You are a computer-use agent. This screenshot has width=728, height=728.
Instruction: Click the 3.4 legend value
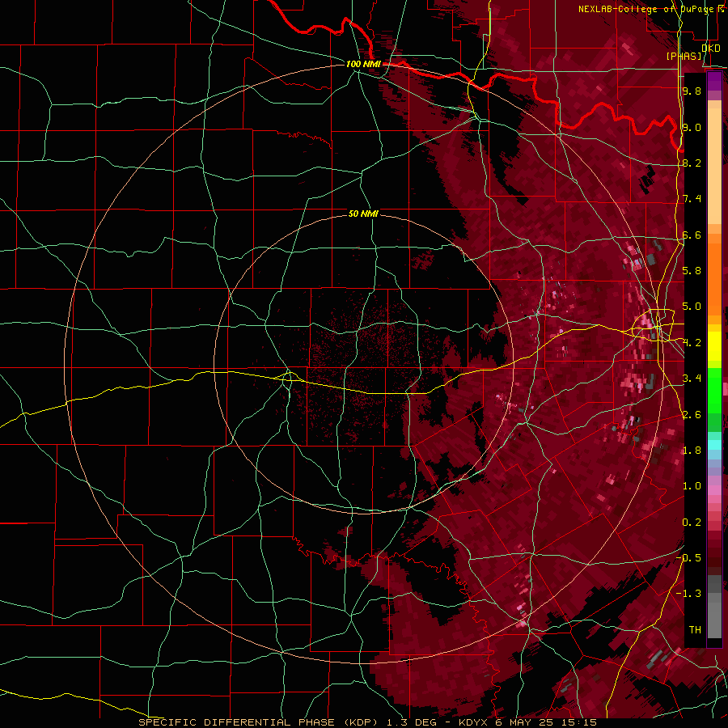click(692, 379)
